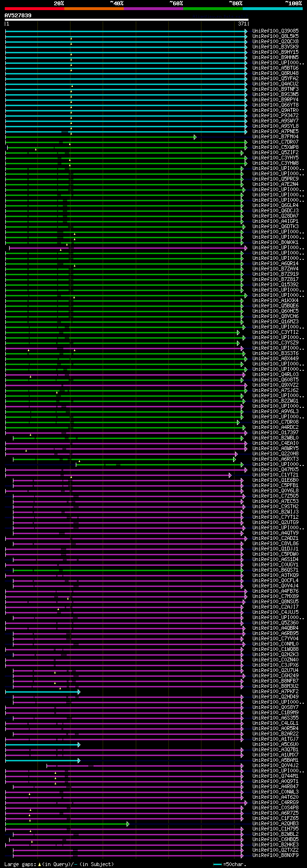
Task: Select the UniRef100_Q9XVZ2 label
Action: tap(275, 385)
